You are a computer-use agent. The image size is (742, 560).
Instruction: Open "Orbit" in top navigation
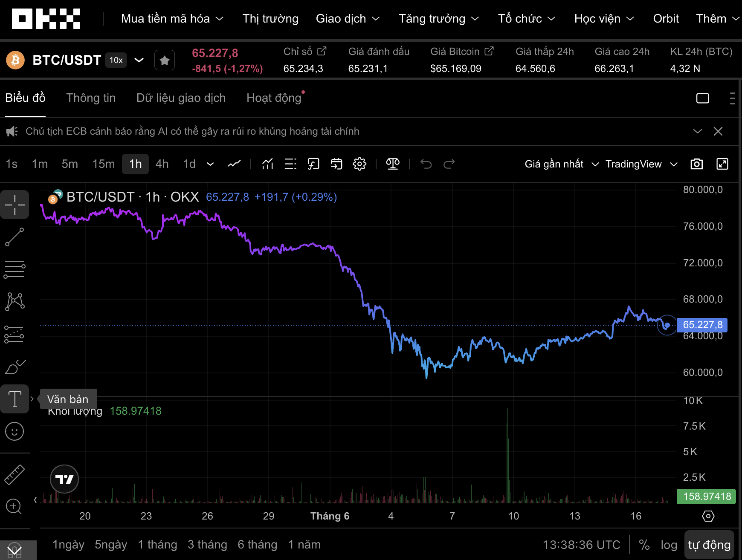pos(666,19)
